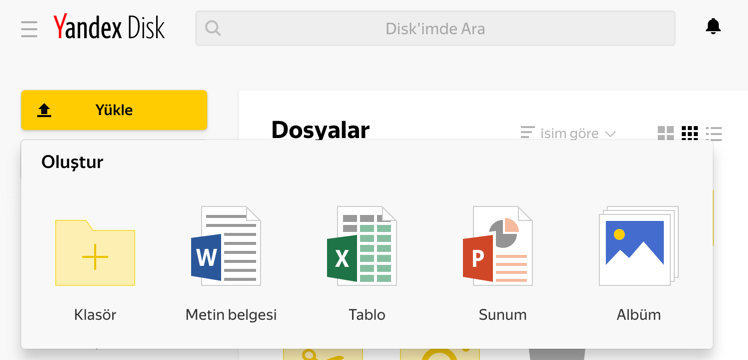This screenshot has width=748, height=360.
Task: Open the İsim göre sort dropdown
Action: pos(568,133)
